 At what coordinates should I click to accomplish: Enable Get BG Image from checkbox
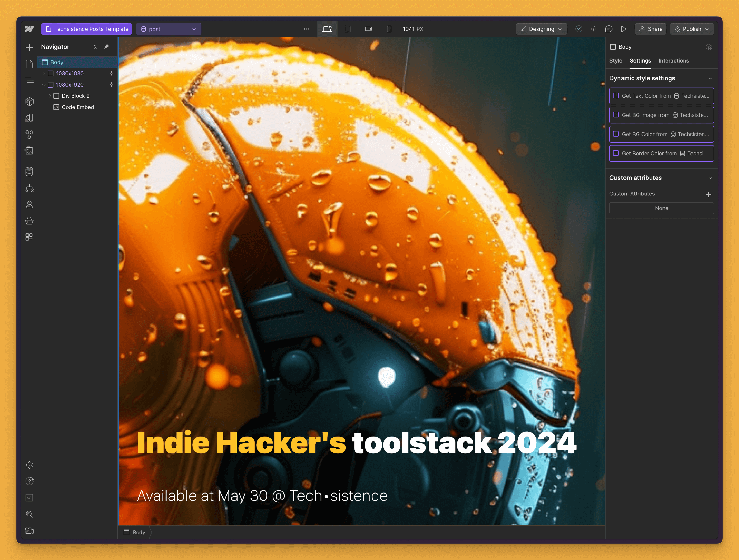616,115
